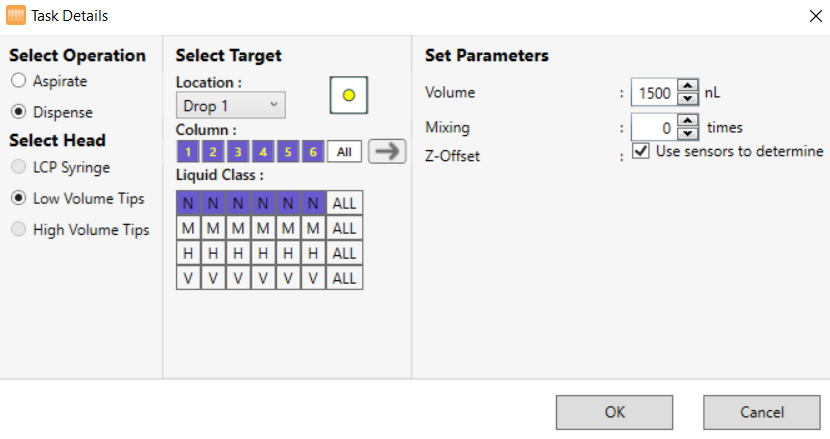Click the Volume input field
Image resolution: width=830 pixels, height=439 pixels.
click(x=654, y=93)
